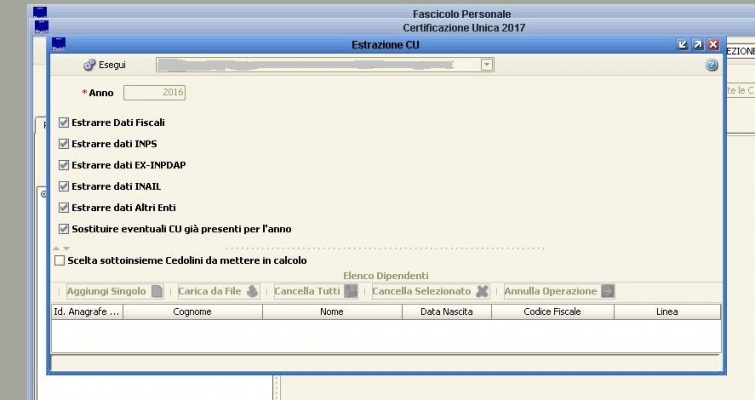Viewport: 755px width, 400px height.
Task: Restore down Estrazione CU window icon
Action: 682,45
